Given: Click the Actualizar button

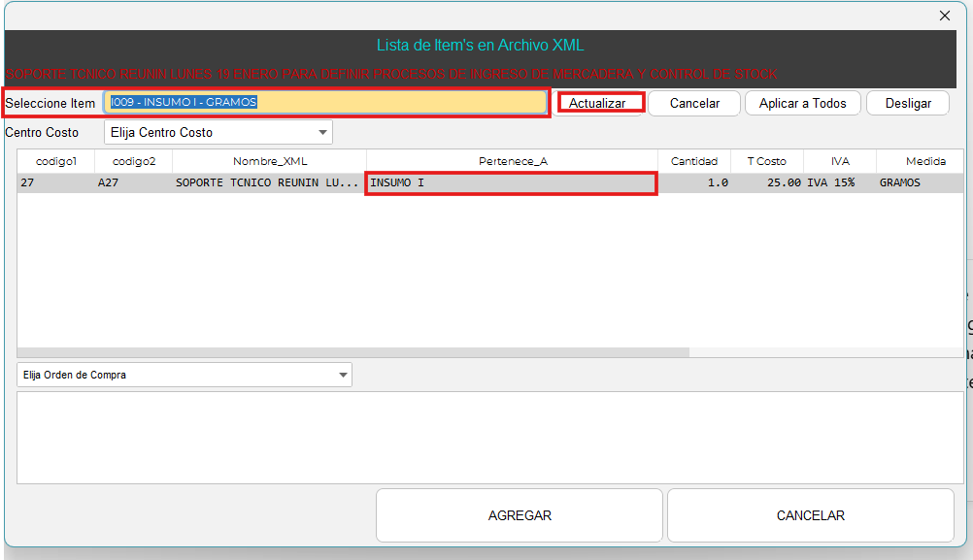Looking at the screenshot, I should tap(597, 103).
